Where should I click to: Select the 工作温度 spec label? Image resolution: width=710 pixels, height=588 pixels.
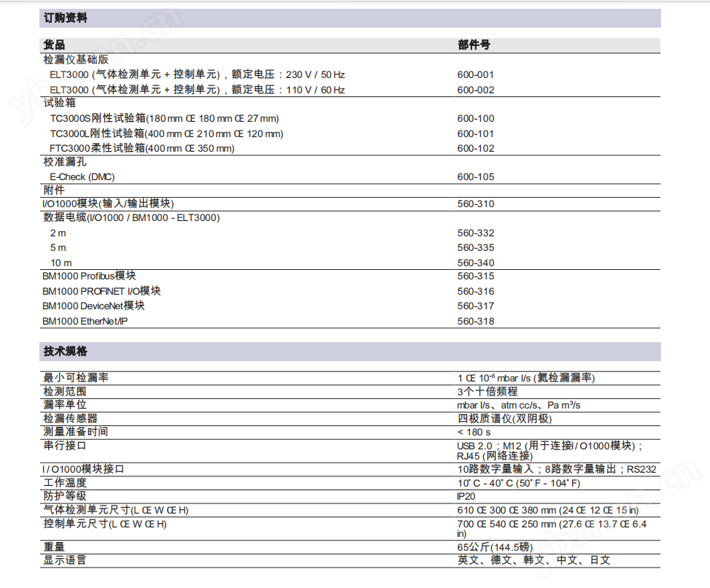click(65, 483)
